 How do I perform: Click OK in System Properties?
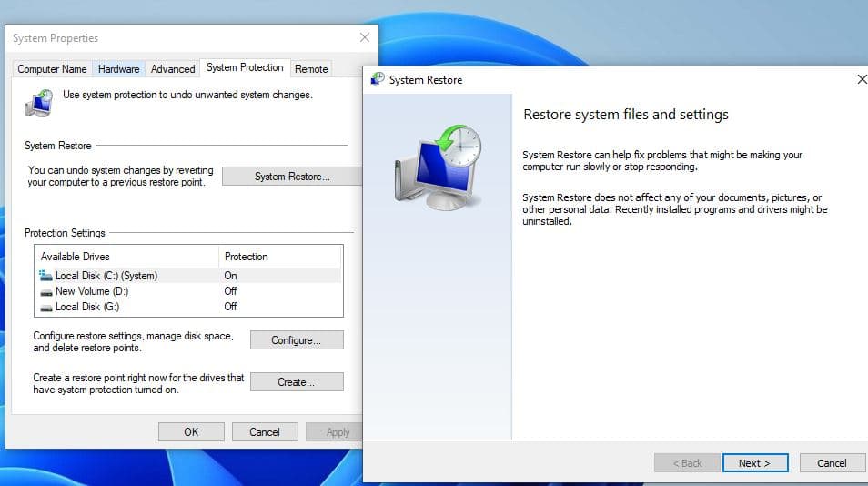click(191, 432)
